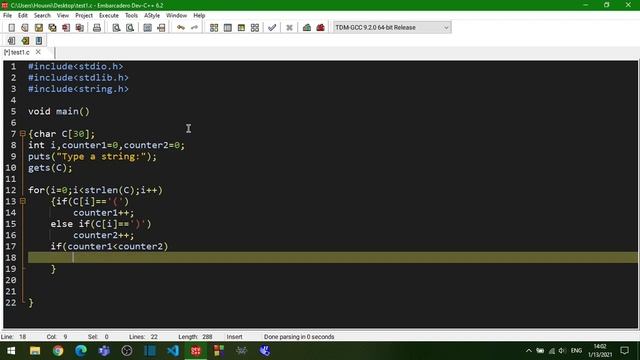The height and width of the screenshot is (360, 640).
Task: Click the Go to function toolbar icon
Action: (148, 28)
